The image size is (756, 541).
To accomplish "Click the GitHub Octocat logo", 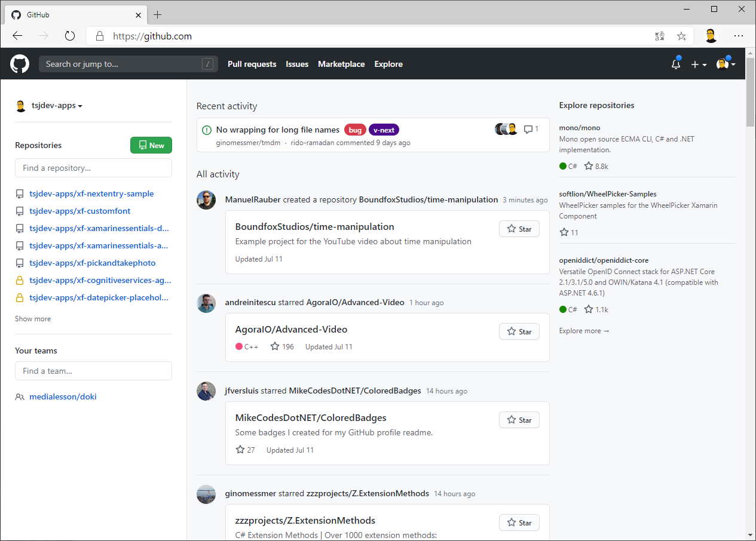I will coord(20,64).
